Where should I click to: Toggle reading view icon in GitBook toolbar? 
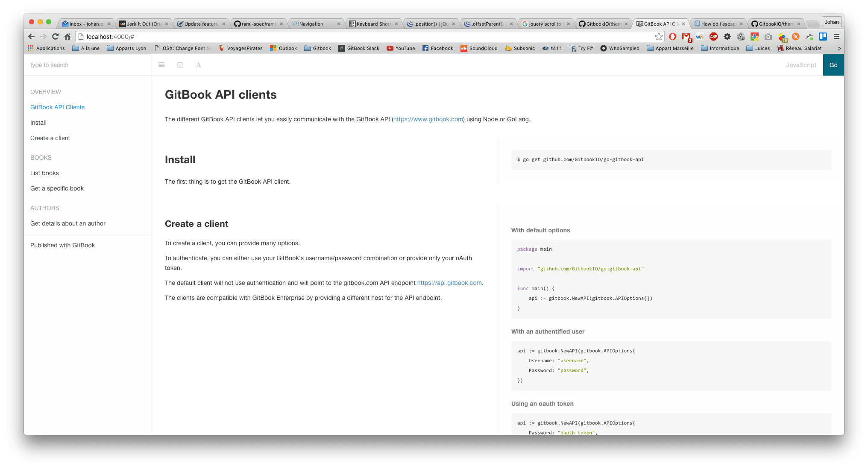point(180,64)
